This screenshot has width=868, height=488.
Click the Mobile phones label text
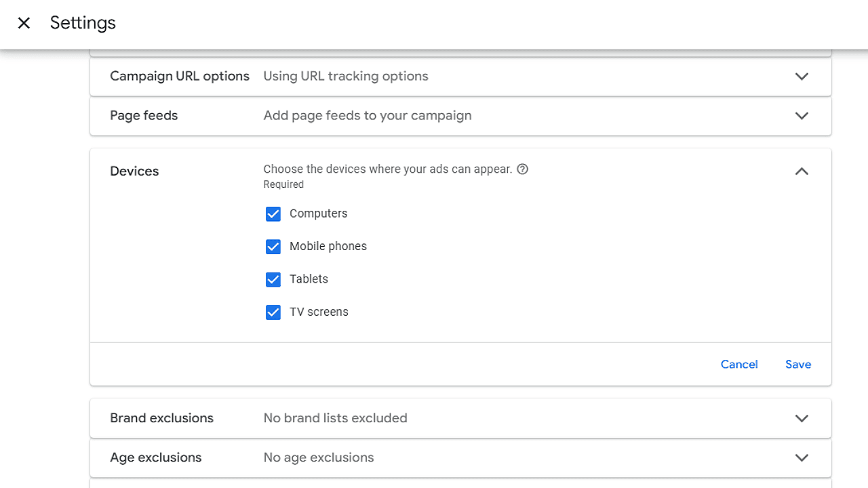328,247
